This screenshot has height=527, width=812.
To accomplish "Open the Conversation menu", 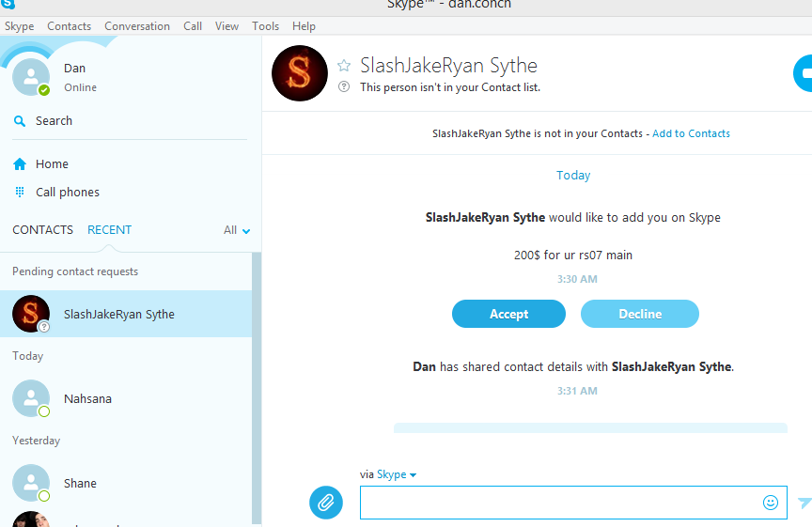I will (x=136, y=26).
